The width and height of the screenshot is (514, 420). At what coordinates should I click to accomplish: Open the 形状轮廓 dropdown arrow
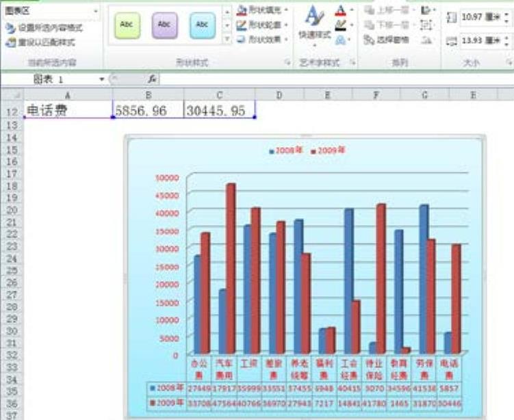click(286, 25)
